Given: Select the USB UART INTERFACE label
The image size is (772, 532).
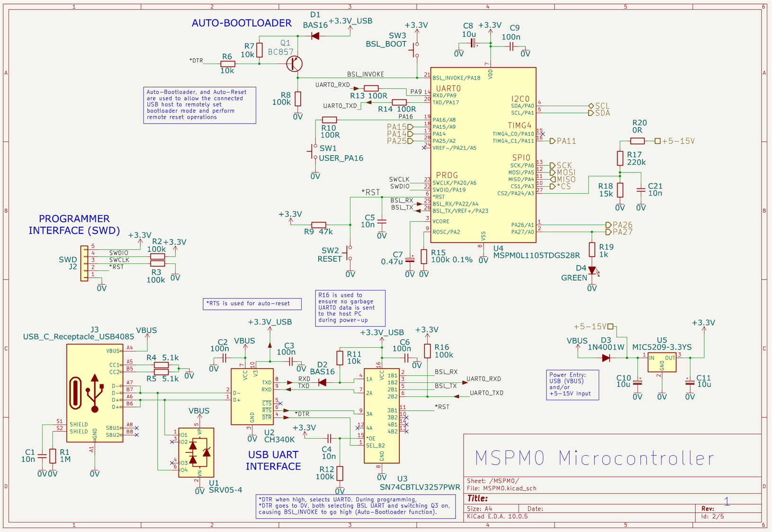Looking at the screenshot, I should tap(273, 460).
